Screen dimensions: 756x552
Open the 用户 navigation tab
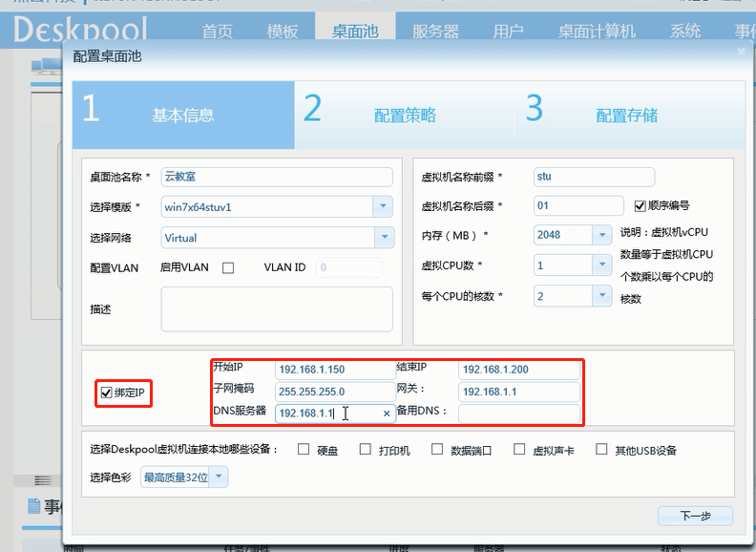coord(508,32)
